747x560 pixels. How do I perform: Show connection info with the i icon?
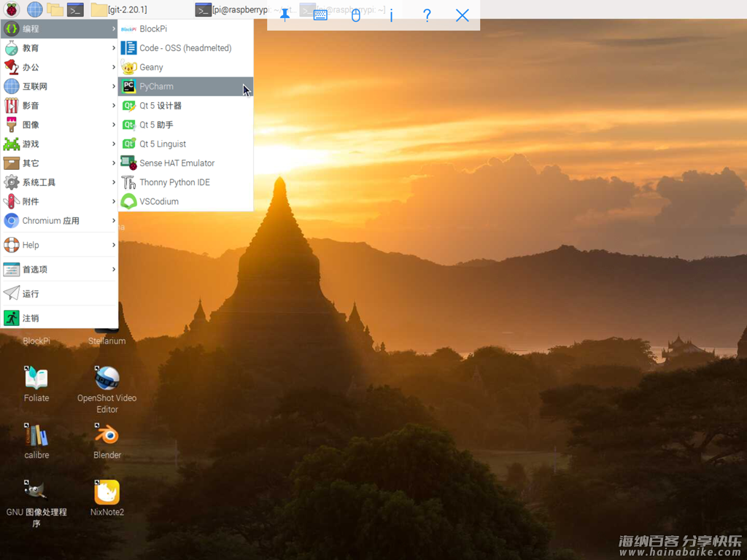tap(391, 15)
